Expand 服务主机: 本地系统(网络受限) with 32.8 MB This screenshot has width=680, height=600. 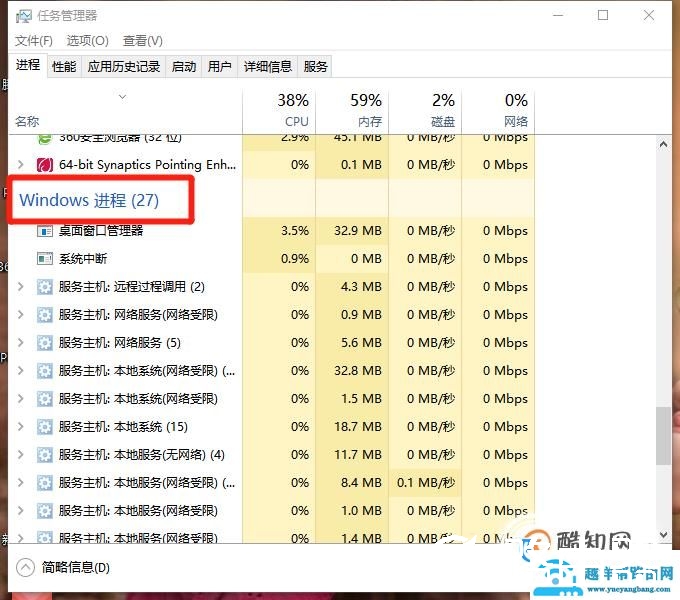pos(20,371)
